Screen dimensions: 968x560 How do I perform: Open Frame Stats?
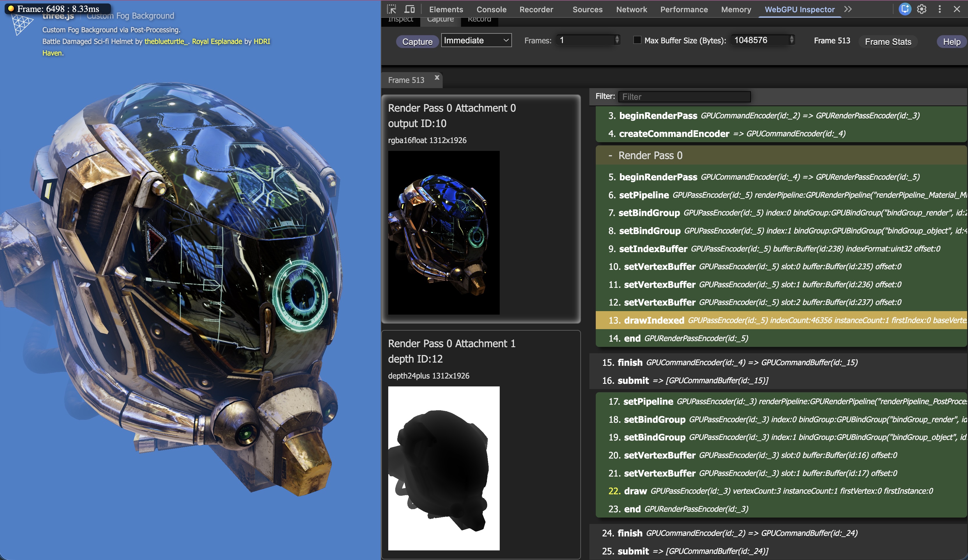(888, 42)
